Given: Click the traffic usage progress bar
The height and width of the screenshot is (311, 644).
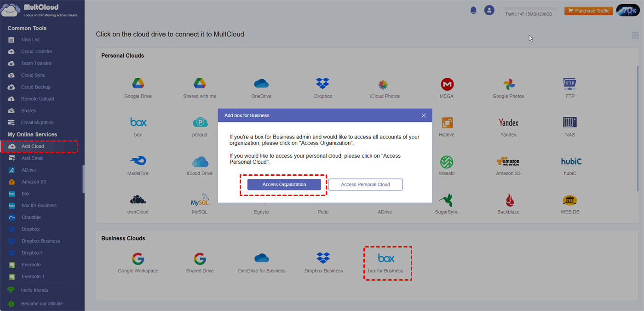Looking at the screenshot, I should [530, 8].
